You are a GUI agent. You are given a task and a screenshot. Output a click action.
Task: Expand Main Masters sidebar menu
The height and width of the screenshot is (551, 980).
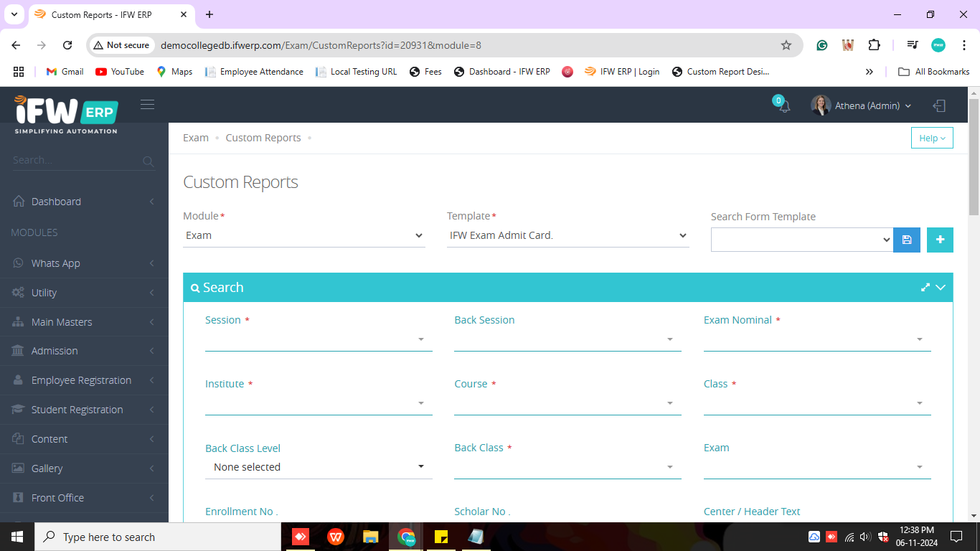click(x=84, y=322)
